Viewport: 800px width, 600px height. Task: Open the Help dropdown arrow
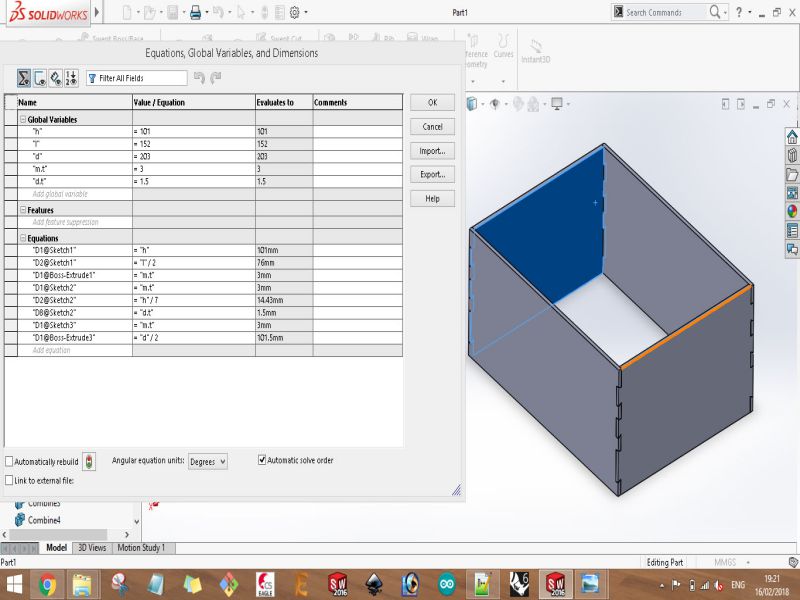tap(749, 13)
